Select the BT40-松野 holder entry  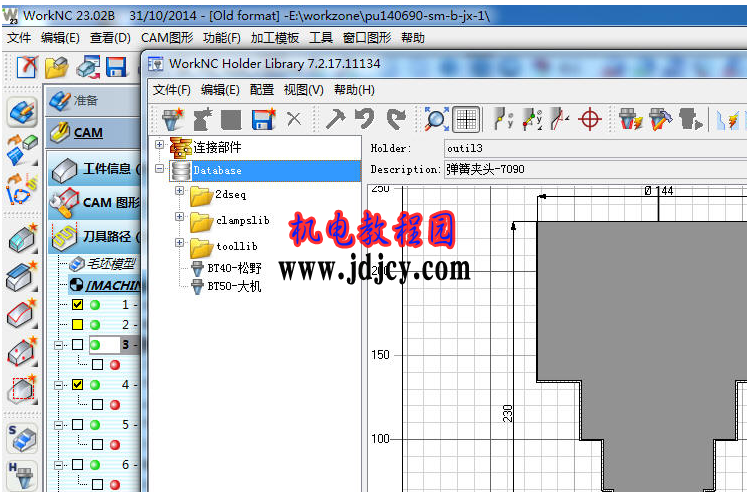[x=227, y=268]
